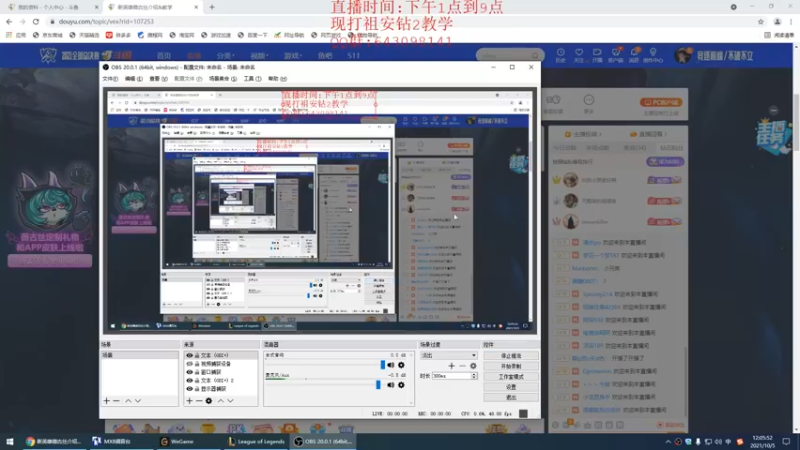Mute the 麦克风/Aux speaker icon

tap(391, 385)
